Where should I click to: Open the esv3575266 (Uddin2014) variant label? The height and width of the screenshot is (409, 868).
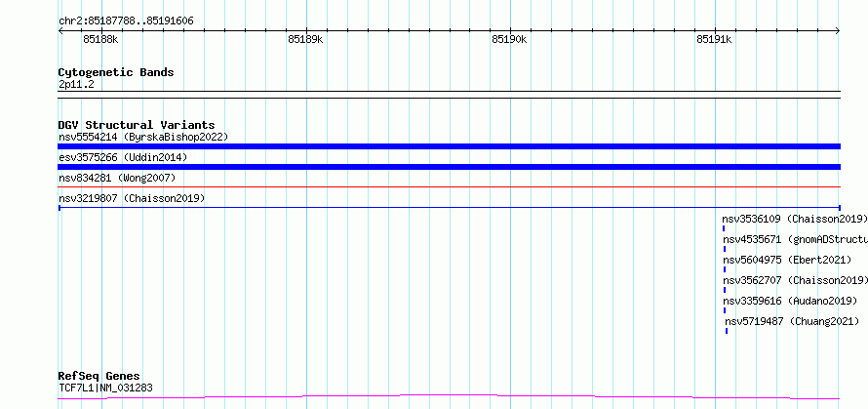(123, 157)
